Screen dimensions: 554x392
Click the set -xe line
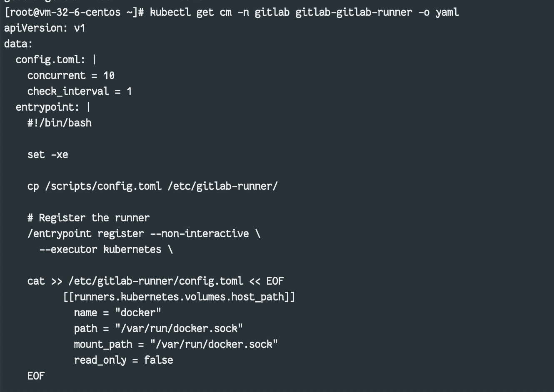[x=48, y=155]
